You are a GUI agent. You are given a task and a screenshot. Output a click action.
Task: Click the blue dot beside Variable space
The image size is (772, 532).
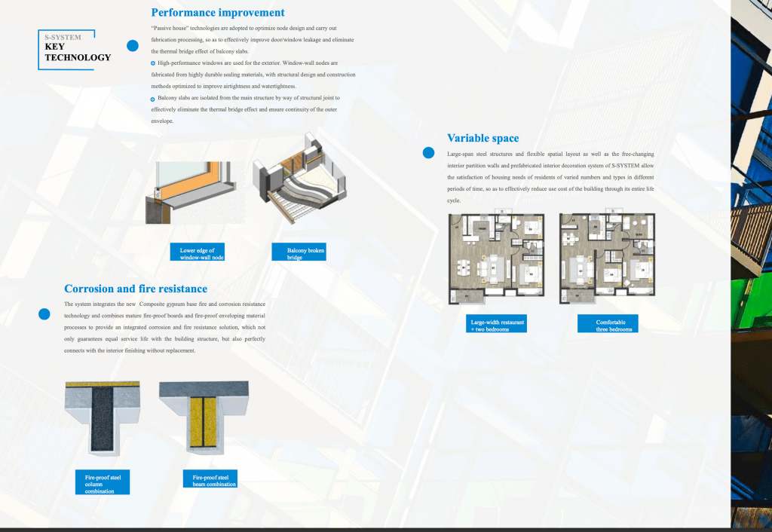pyautogui.click(x=428, y=153)
